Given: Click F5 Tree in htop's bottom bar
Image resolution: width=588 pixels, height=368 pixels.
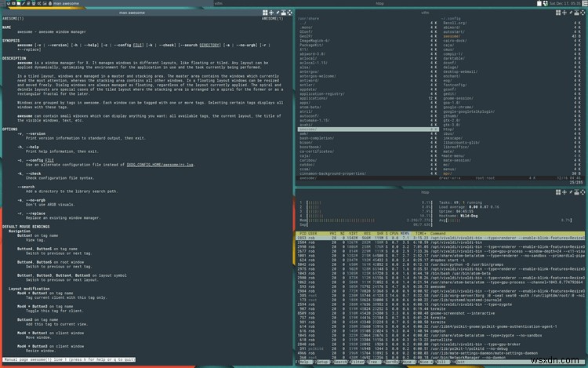Looking at the screenshot, I should point(372,363).
